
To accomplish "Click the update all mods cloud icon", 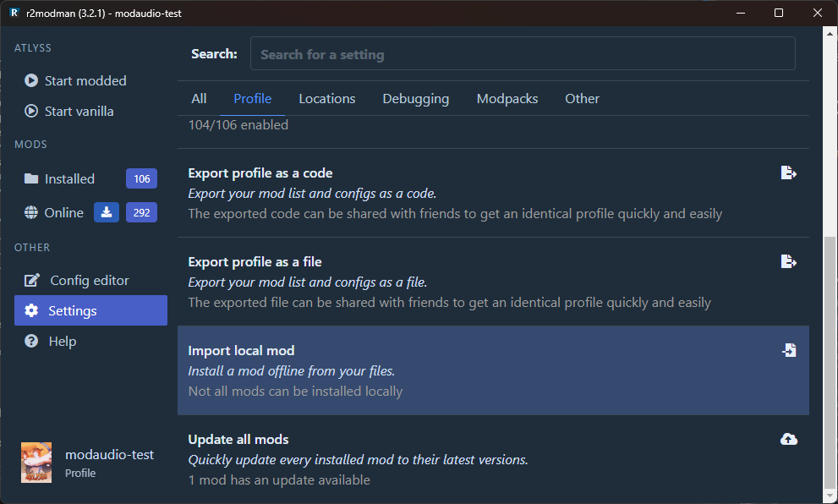I will tap(788, 439).
